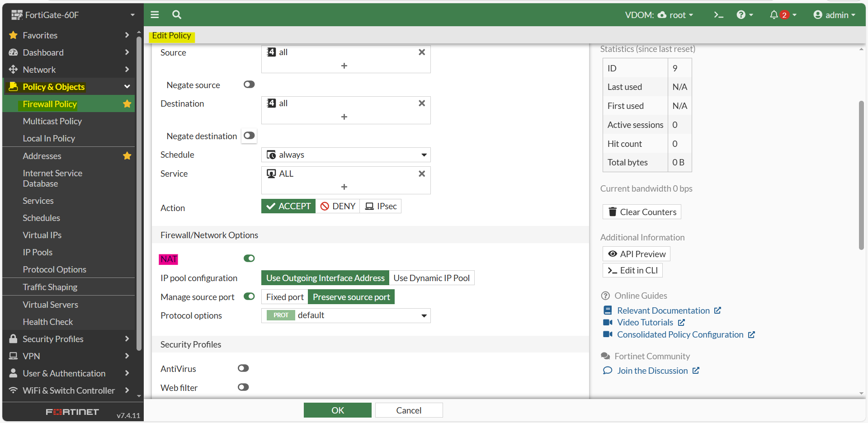
Task: Click the Network icon in sidebar
Action: pyautogui.click(x=13, y=70)
